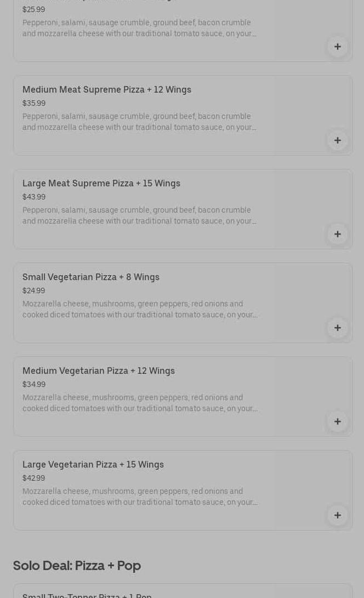Add the $25.99 meat supreme combo
Viewport: 364px width, 598px height.
coord(337,47)
